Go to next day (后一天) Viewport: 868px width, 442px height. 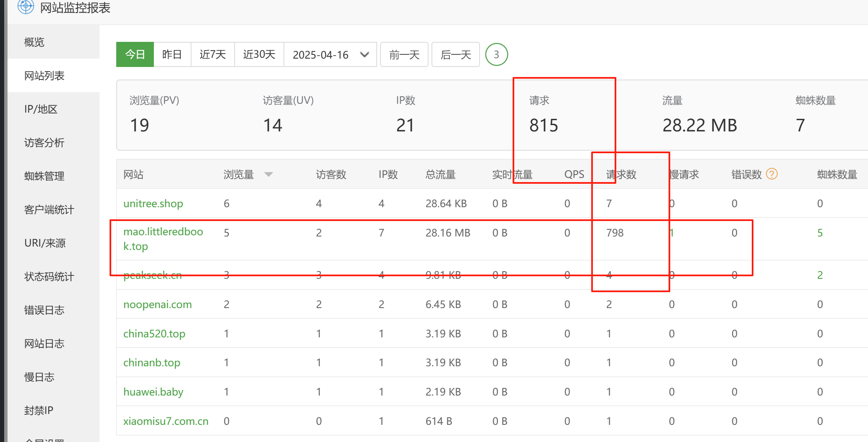(455, 55)
